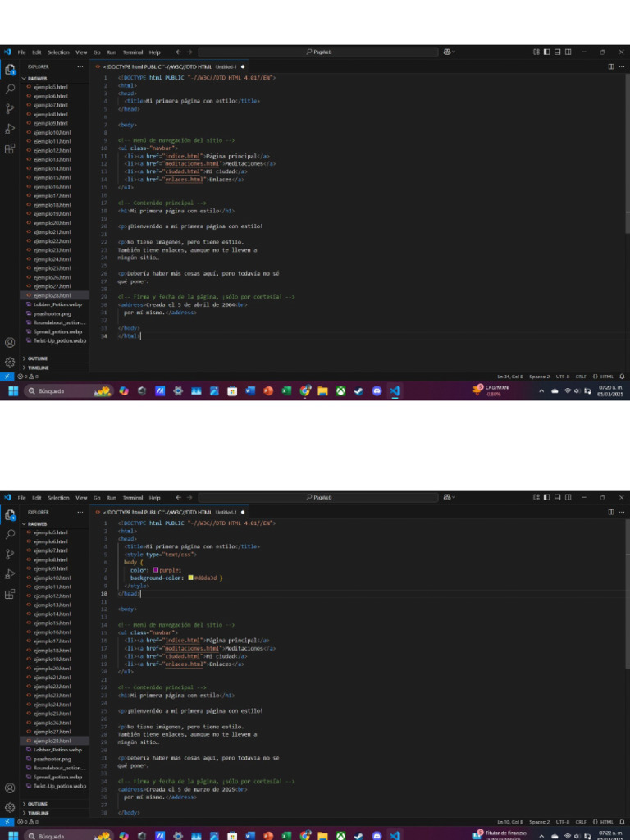Open Accounts icon in the lower VS Code window
This screenshot has width=630, height=840.
tap(10, 788)
